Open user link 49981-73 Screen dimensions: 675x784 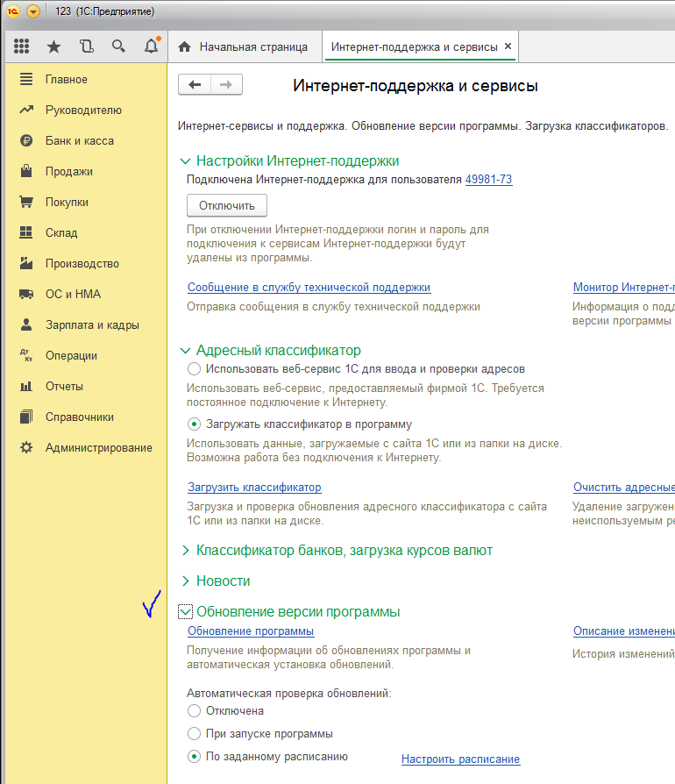488,180
